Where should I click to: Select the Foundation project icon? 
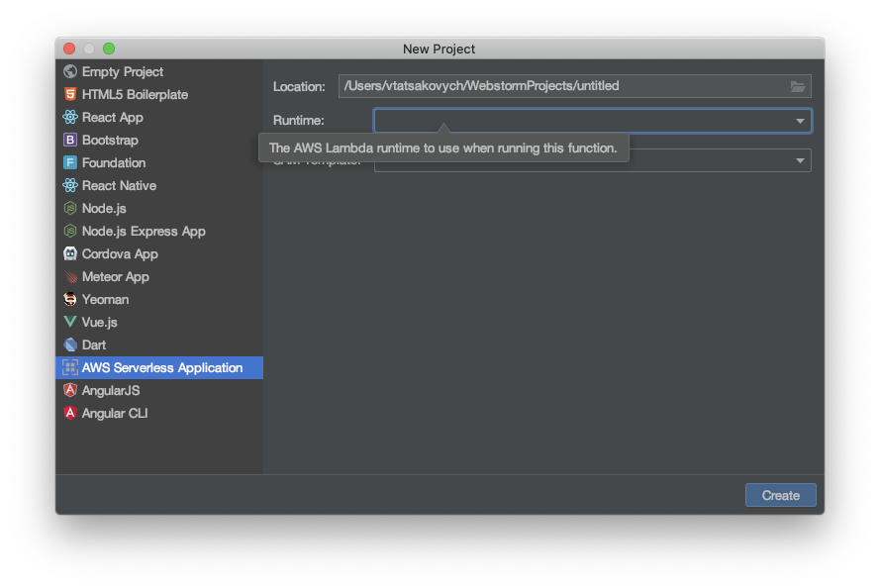(69, 162)
